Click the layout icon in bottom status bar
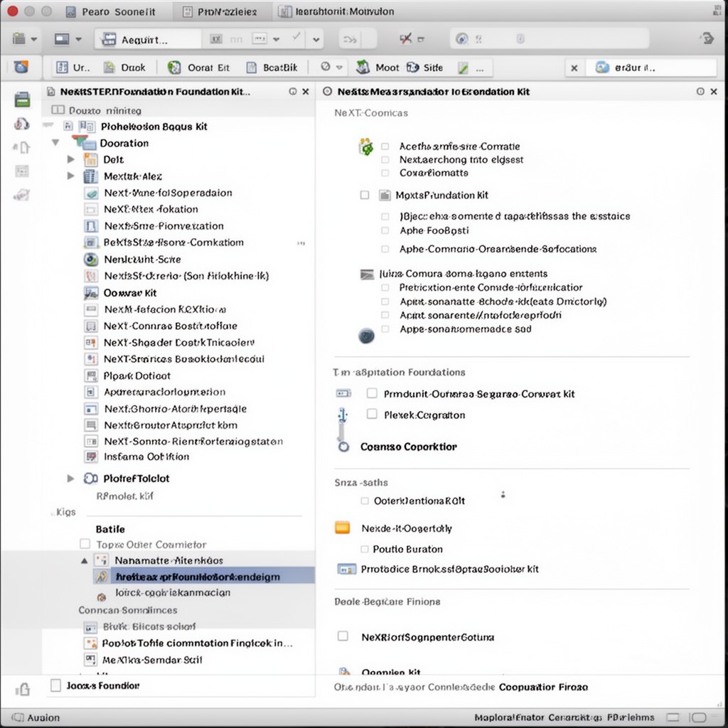728x728 pixels. (673, 717)
